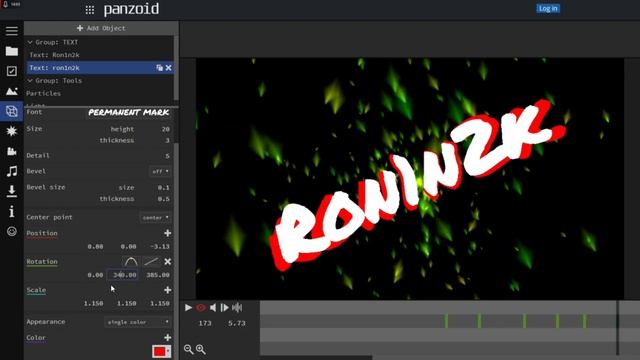The height and width of the screenshot is (360, 640).
Task: Edit the Bevel thickness value 0.5
Action: [x=163, y=199]
